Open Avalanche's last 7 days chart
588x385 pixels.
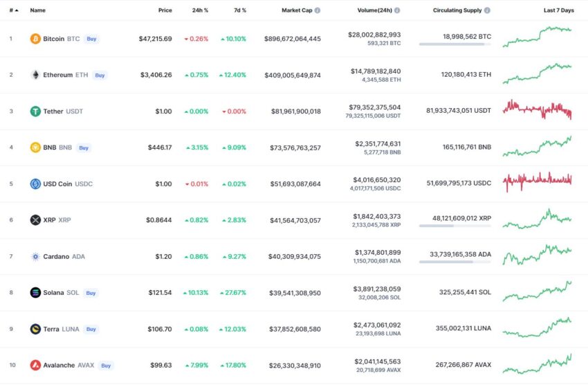coord(537,364)
